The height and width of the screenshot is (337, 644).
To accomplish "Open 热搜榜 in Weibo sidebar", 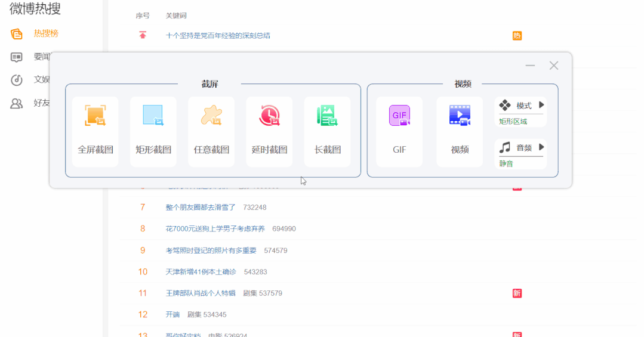I will pyautogui.click(x=46, y=33).
